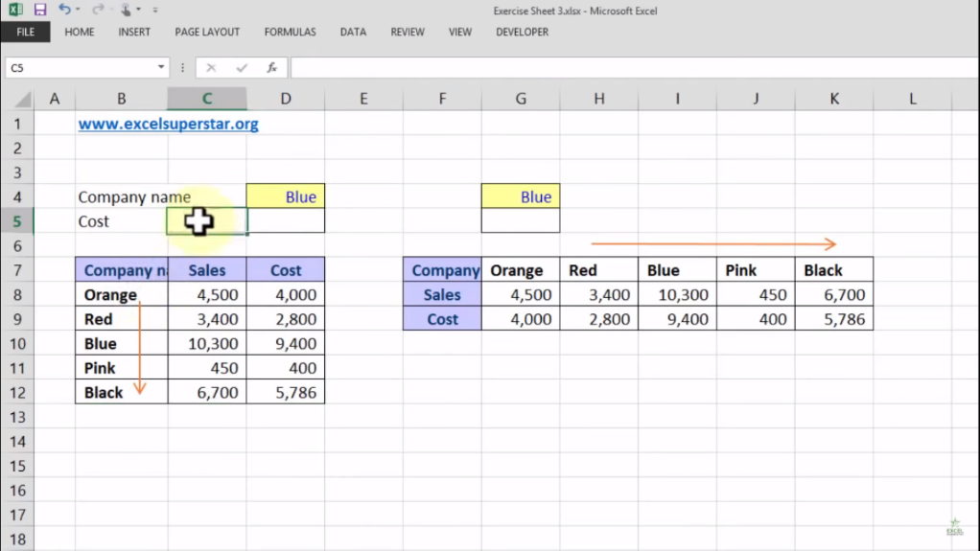Image resolution: width=980 pixels, height=551 pixels.
Task: Open the VIEW tab
Action: [x=460, y=32]
